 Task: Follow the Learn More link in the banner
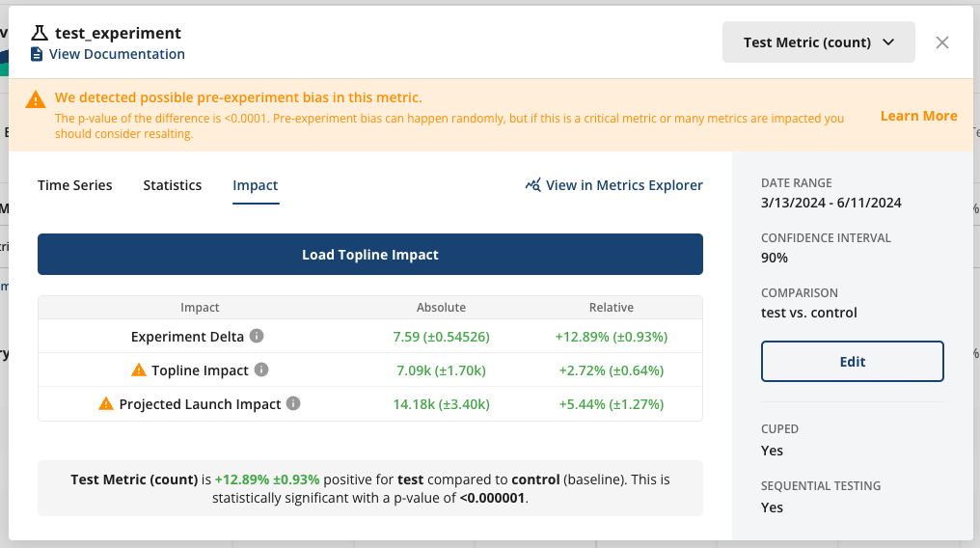[x=918, y=116]
